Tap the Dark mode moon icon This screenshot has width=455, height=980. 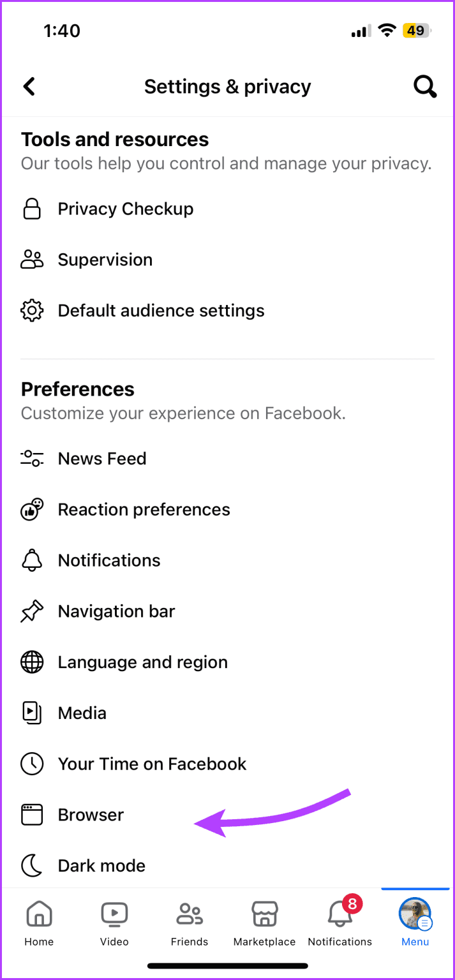click(32, 865)
